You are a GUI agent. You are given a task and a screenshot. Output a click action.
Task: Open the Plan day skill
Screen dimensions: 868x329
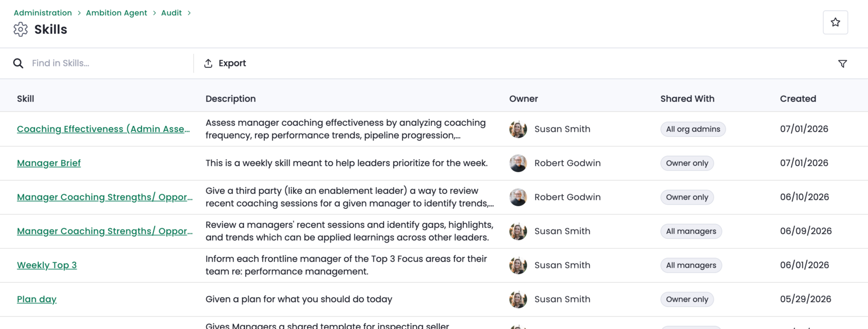click(x=37, y=299)
